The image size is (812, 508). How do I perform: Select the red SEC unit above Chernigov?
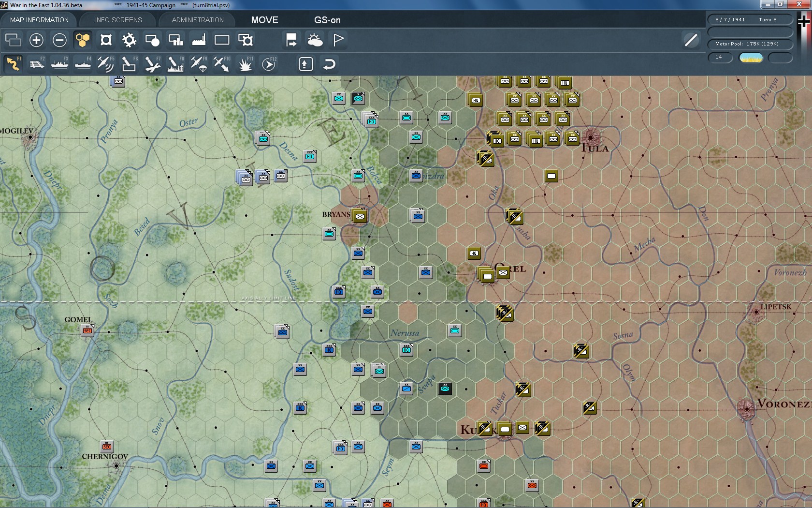107,446
